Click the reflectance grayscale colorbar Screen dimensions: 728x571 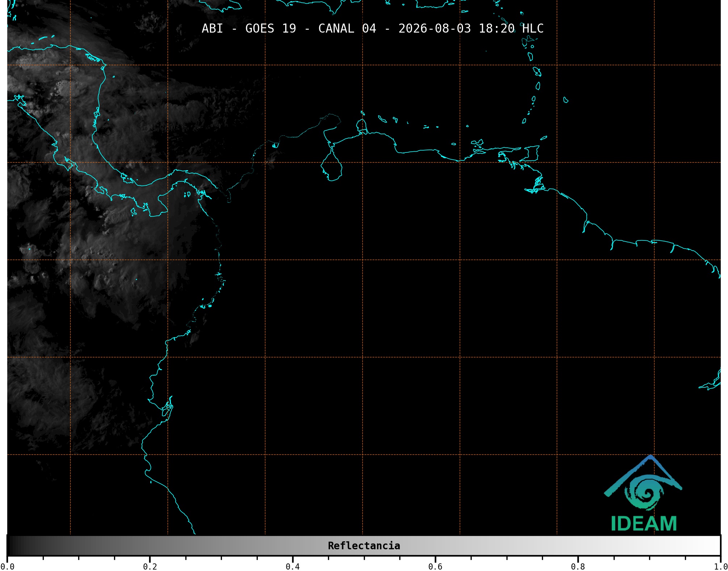pos(364,545)
